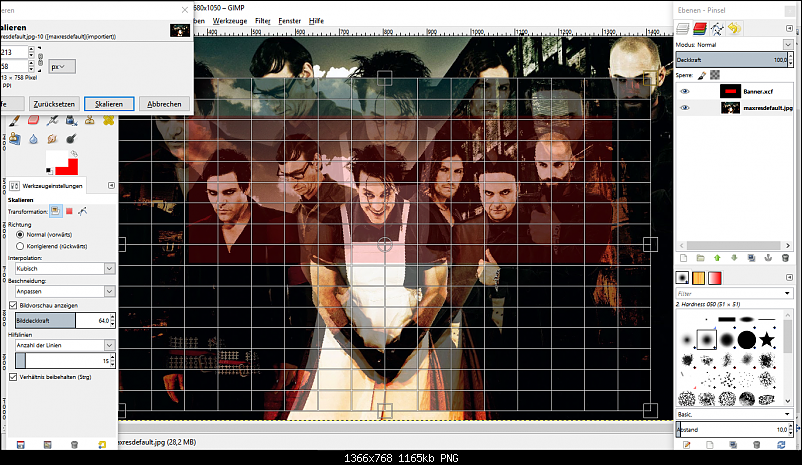Select the Eraser tool
This screenshot has width=802, height=465.
click(33, 120)
